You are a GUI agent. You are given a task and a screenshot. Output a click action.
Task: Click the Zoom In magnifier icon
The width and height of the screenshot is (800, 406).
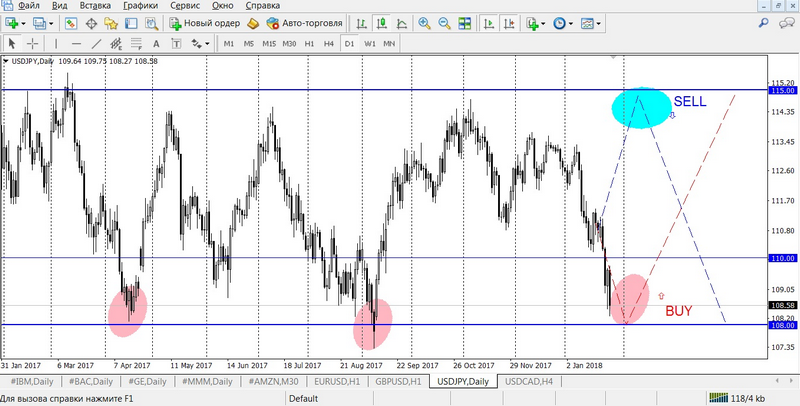coord(425,23)
